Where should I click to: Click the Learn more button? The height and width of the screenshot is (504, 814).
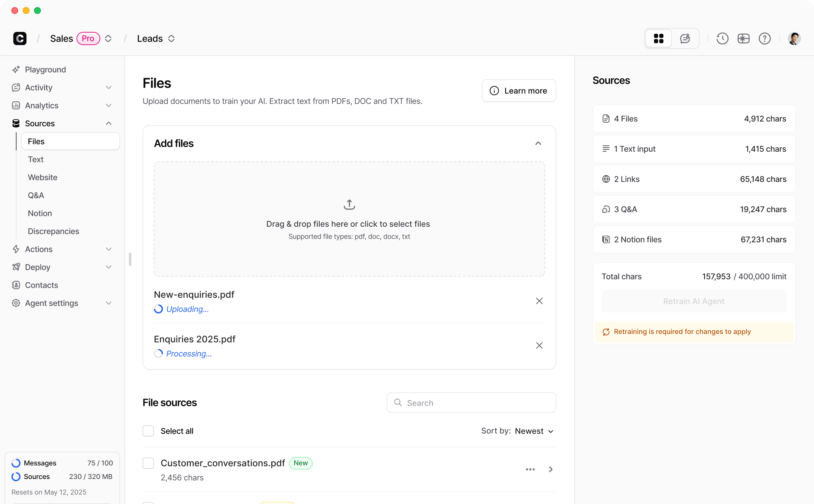[x=519, y=90]
